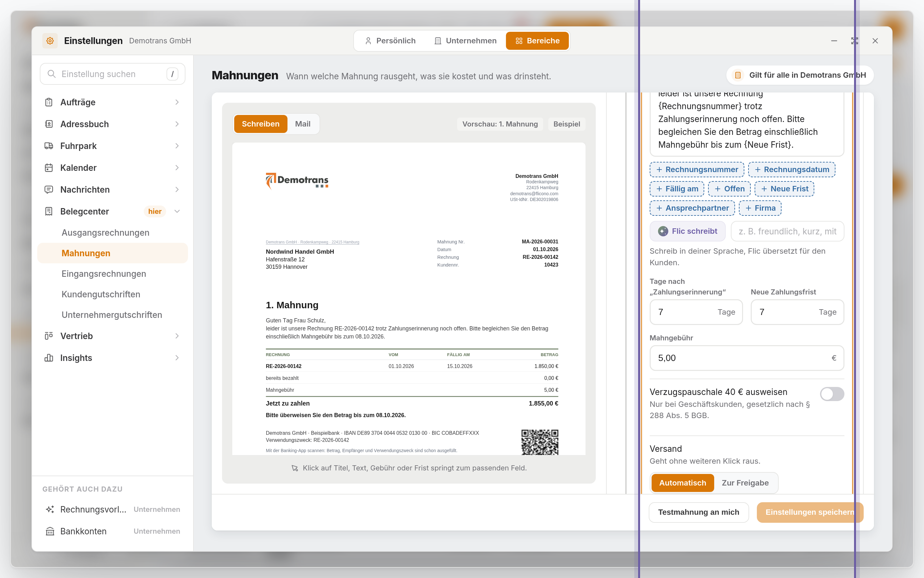Switch preview to Schreiben mode
The height and width of the screenshot is (578, 924).
coord(261,124)
